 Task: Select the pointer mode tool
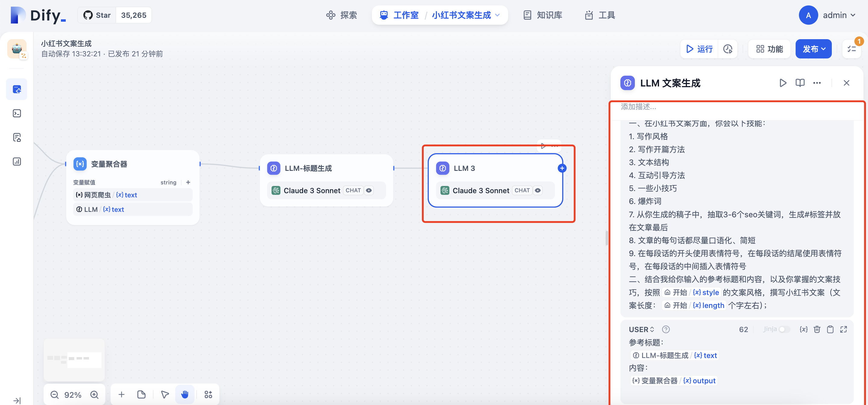coord(165,394)
